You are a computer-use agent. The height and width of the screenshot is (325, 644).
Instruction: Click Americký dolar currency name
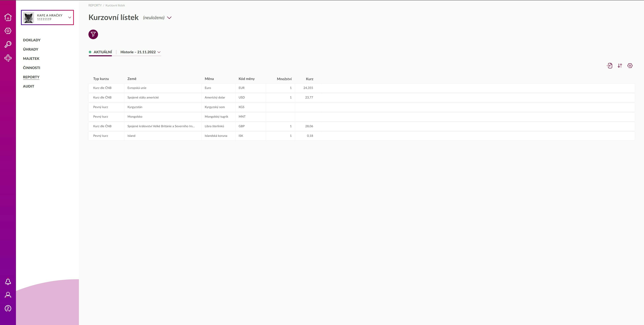point(215,97)
